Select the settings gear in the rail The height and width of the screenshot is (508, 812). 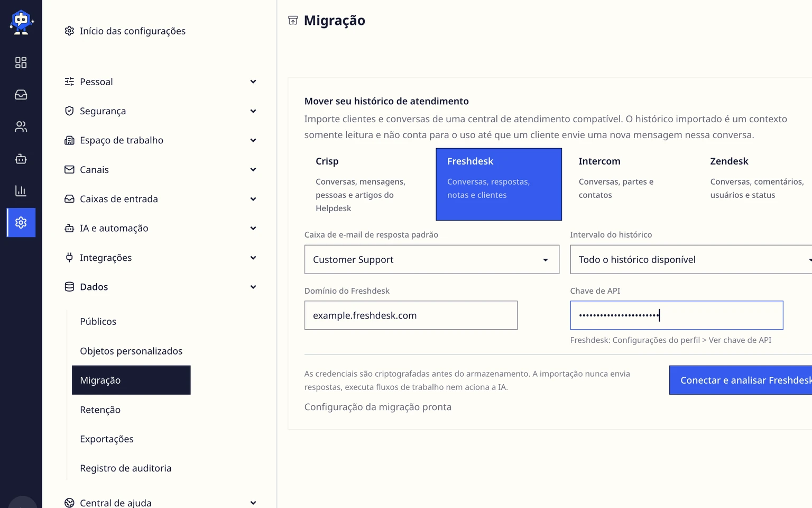(21, 223)
